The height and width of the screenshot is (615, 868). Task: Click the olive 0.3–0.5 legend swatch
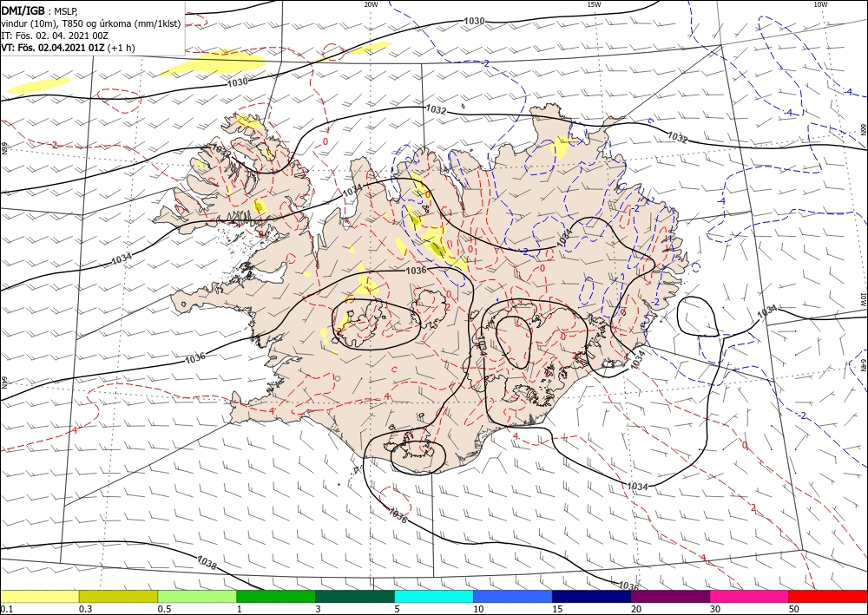pyautogui.click(x=118, y=596)
